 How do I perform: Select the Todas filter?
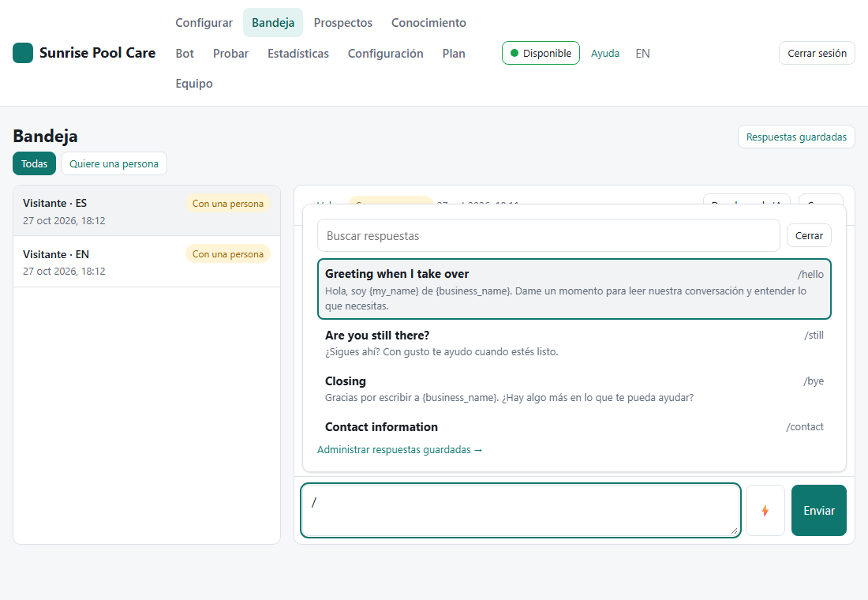tap(34, 163)
